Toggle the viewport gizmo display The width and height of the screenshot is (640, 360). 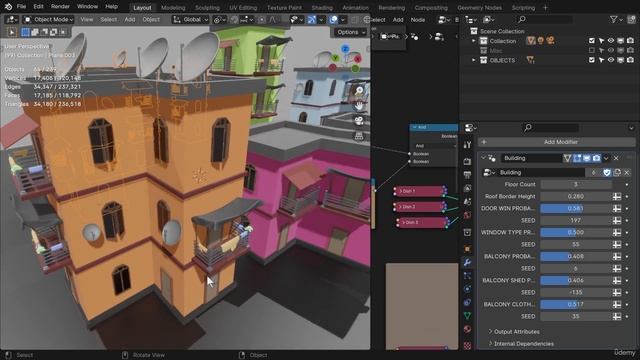(x=312, y=19)
